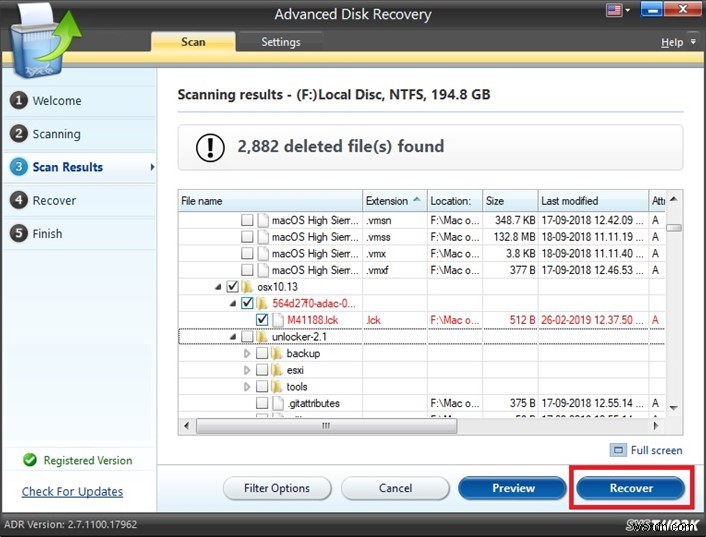
Task: Click the horizontal scrollbar thumb
Action: [x=326, y=425]
